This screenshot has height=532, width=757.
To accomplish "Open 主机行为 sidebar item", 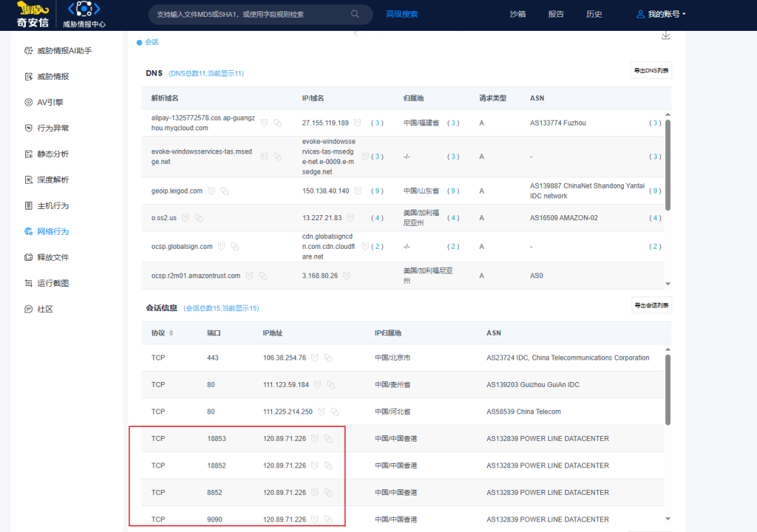I will tap(47, 205).
